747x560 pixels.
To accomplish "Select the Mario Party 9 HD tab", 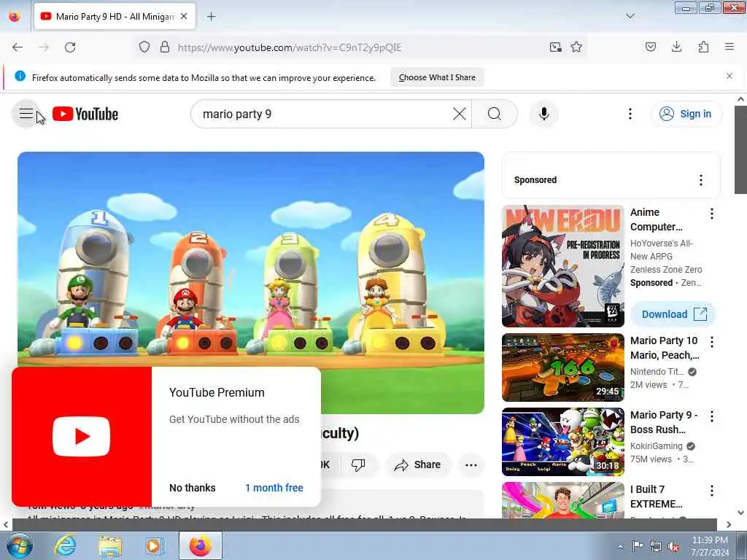I will pyautogui.click(x=115, y=17).
